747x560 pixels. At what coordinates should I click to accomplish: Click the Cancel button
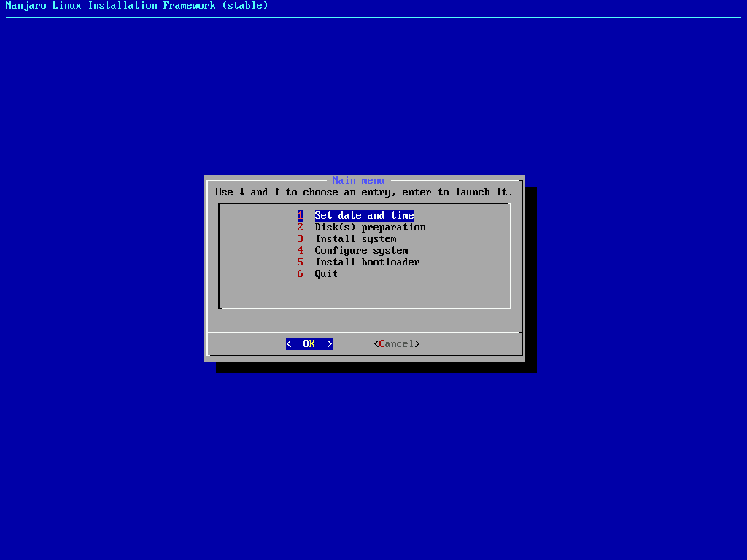pos(397,344)
